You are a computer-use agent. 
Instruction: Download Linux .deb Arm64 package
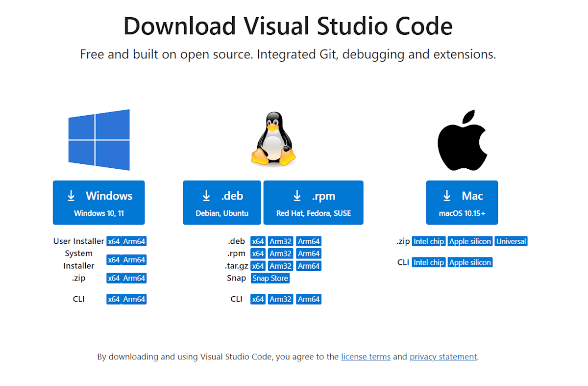309,241
